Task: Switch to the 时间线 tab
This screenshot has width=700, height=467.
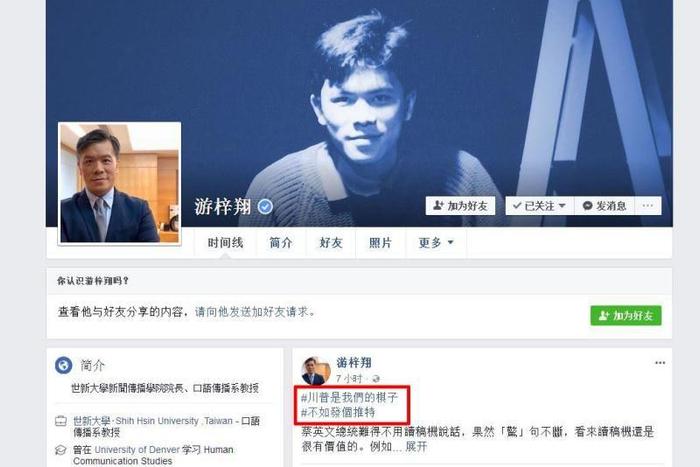Action: [x=225, y=242]
